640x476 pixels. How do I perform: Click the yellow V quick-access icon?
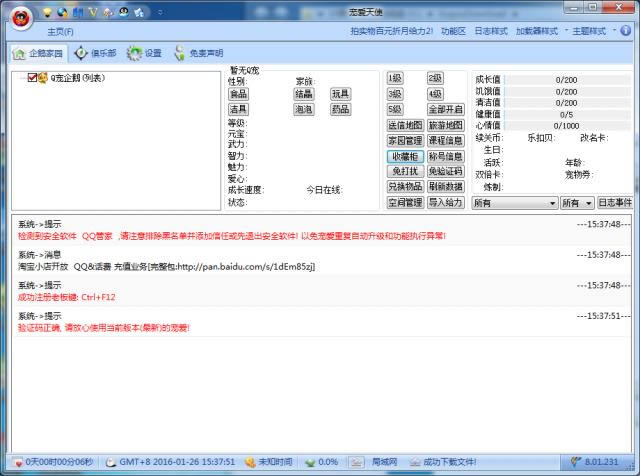93,13
